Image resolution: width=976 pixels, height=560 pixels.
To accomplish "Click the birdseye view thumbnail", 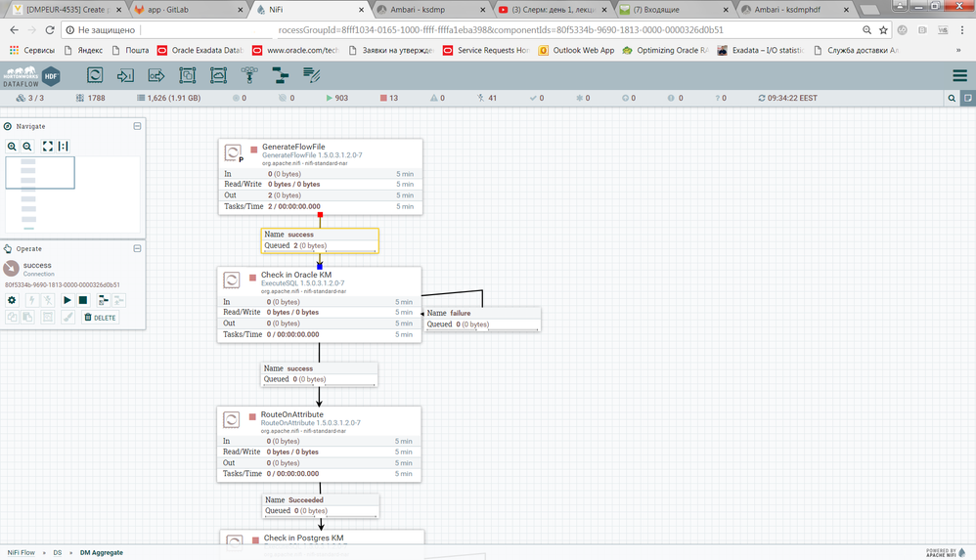I will [72, 194].
